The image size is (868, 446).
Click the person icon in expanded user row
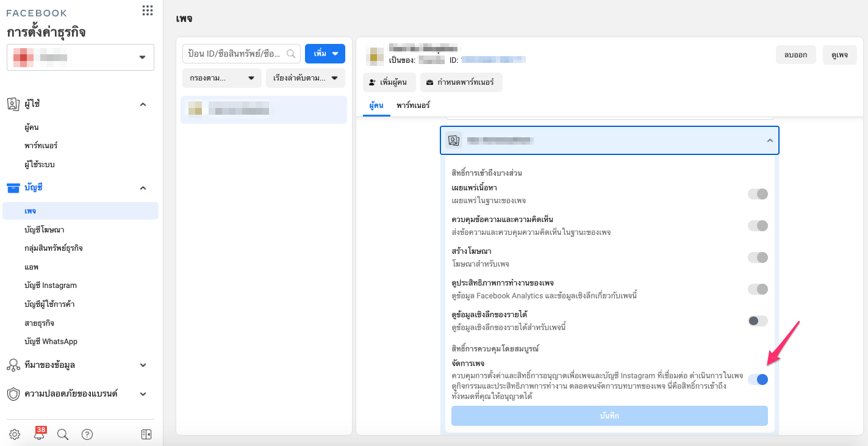pyautogui.click(x=453, y=140)
